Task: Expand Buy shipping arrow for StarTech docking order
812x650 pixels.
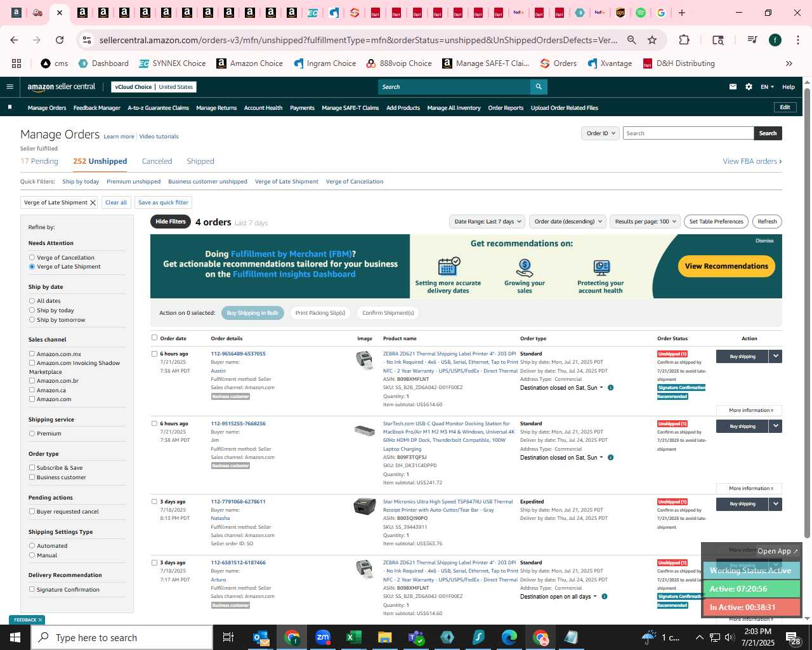Action: tap(775, 427)
